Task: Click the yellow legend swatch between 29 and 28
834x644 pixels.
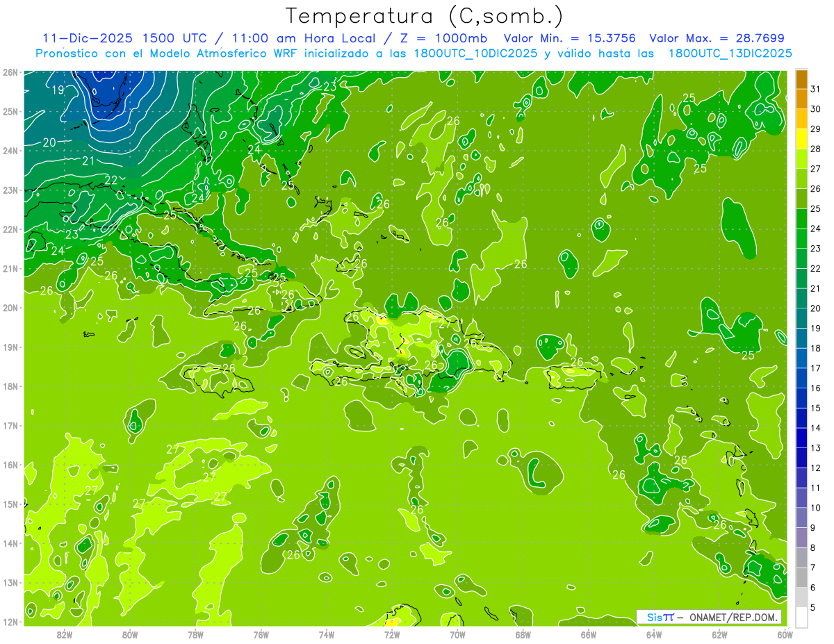Action: tap(801, 139)
